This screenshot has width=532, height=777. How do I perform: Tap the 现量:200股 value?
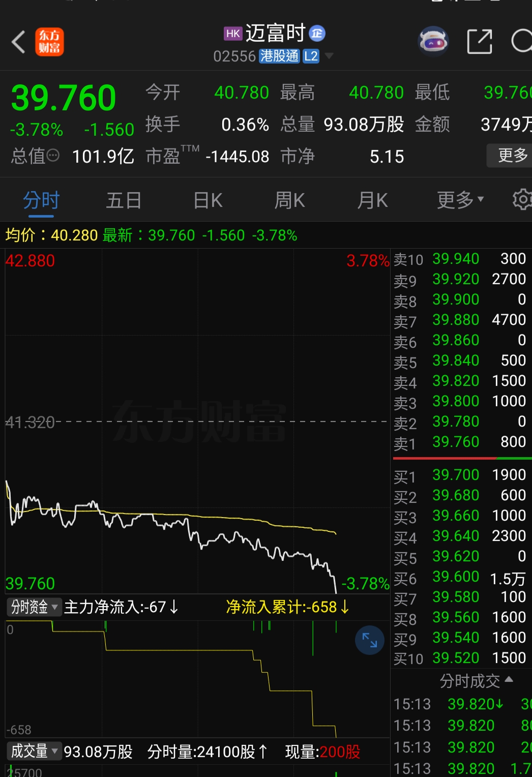[322, 752]
